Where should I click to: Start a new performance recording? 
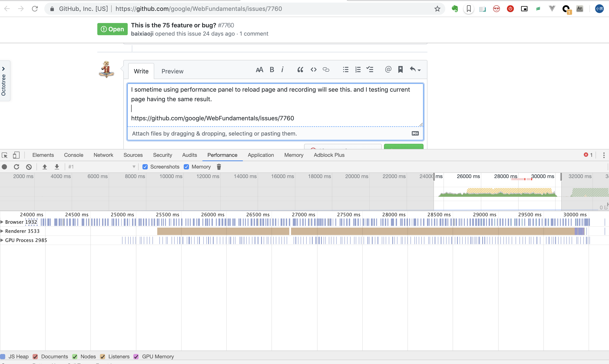(4, 167)
